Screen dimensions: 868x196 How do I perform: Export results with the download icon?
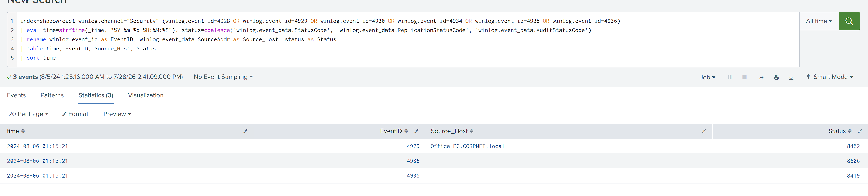pyautogui.click(x=791, y=77)
